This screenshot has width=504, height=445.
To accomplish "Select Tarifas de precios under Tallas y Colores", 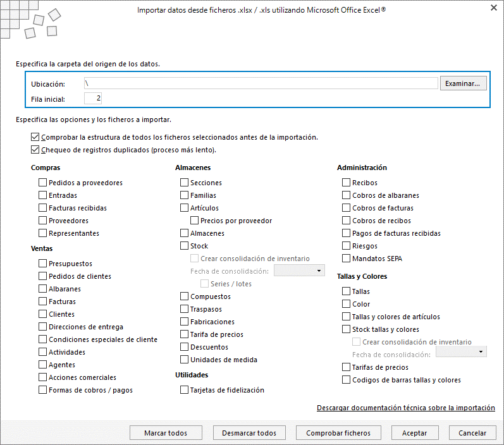I will pyautogui.click(x=346, y=367).
